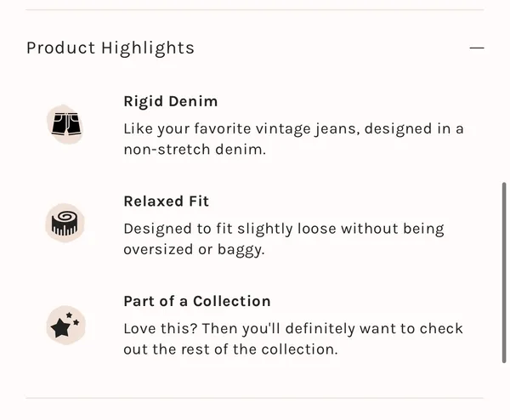Viewport: 510px width, 420px height.
Task: Click the slightly loose fit description
Action: point(284,239)
